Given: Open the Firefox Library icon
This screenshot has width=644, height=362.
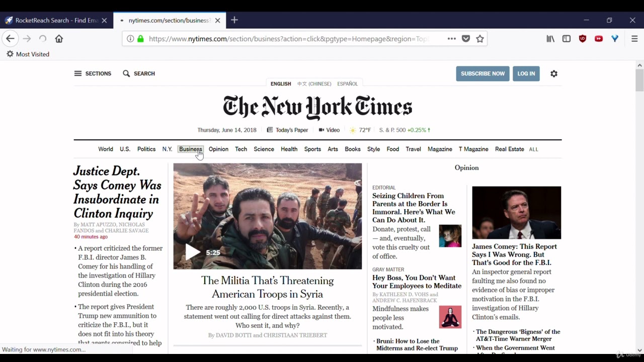Looking at the screenshot, I should tap(550, 39).
